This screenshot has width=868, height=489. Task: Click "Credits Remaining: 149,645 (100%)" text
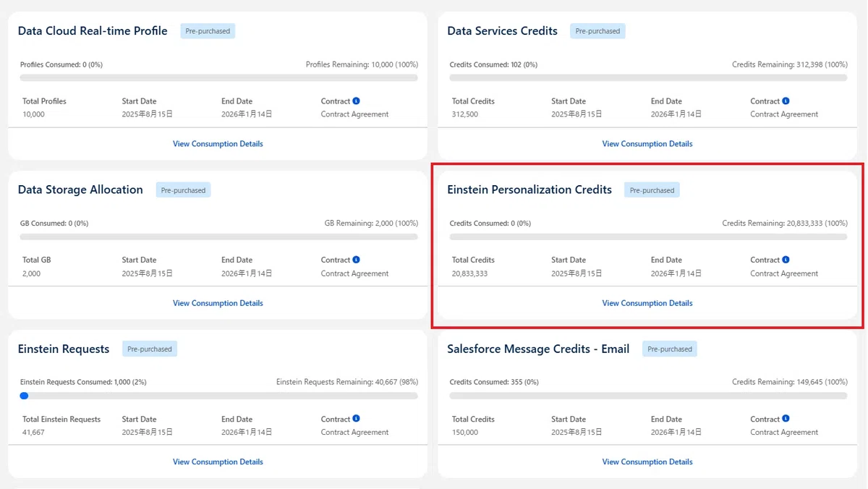point(790,382)
